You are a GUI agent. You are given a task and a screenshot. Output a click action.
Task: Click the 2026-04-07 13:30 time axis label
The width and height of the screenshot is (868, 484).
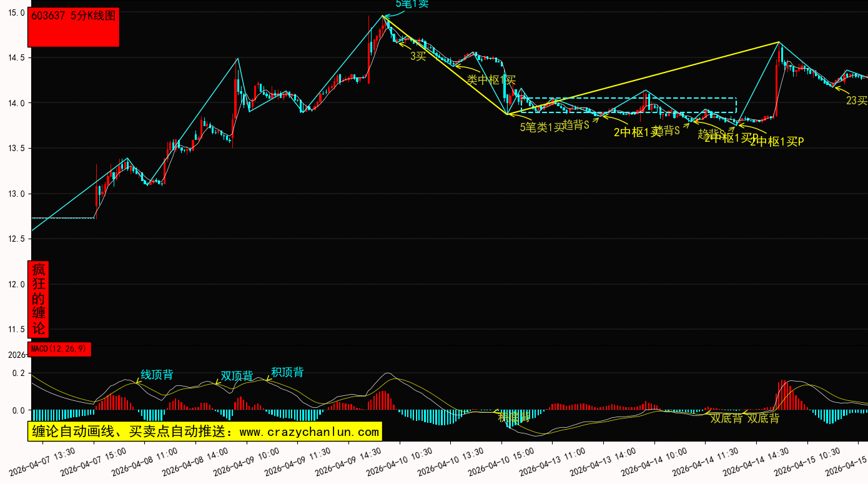51,462
